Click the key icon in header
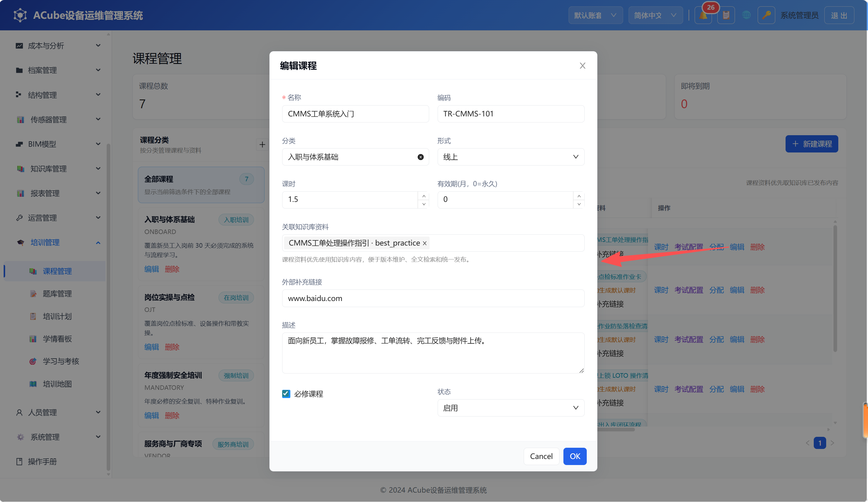Image resolution: width=868 pixels, height=502 pixels. 766,15
